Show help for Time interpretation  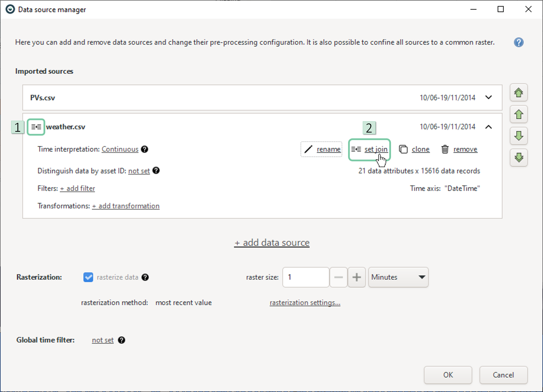tap(144, 149)
